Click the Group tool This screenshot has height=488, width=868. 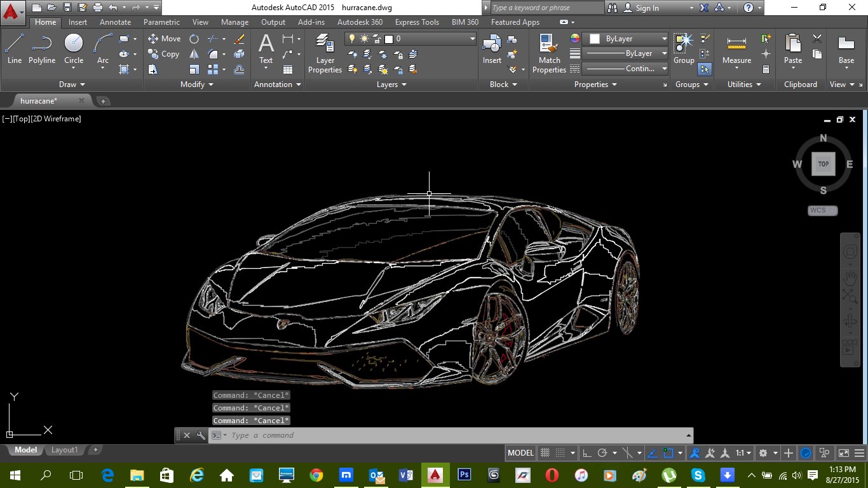tap(684, 50)
